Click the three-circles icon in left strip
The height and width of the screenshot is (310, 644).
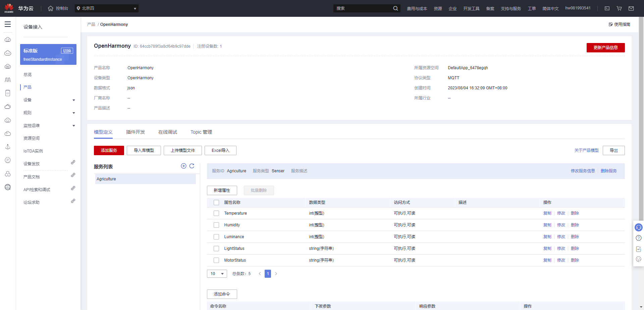click(x=8, y=174)
